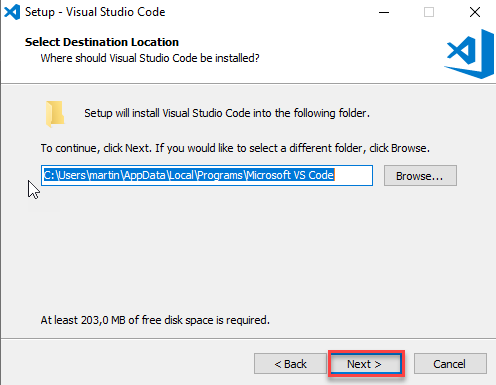Click the 'Select Destination Location' heading
The width and height of the screenshot is (496, 385).
point(102,42)
